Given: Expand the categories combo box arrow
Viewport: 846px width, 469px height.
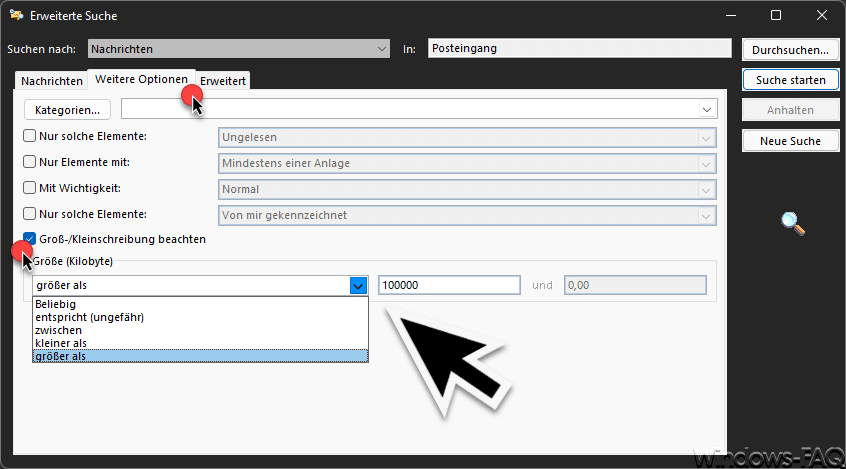Looking at the screenshot, I should pos(707,110).
